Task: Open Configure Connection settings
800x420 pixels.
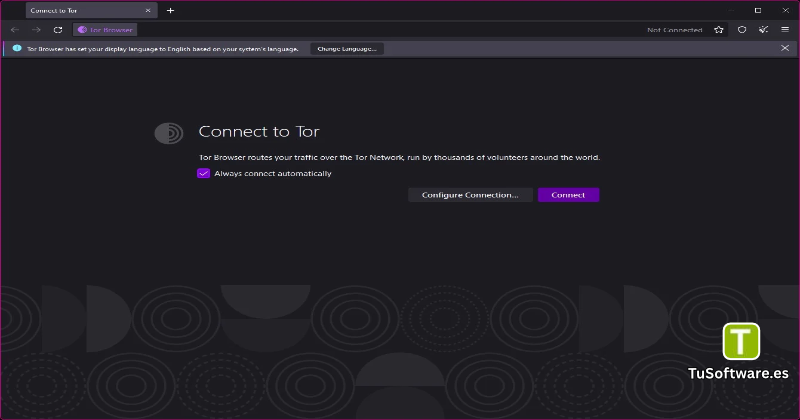Action: pyautogui.click(x=470, y=195)
